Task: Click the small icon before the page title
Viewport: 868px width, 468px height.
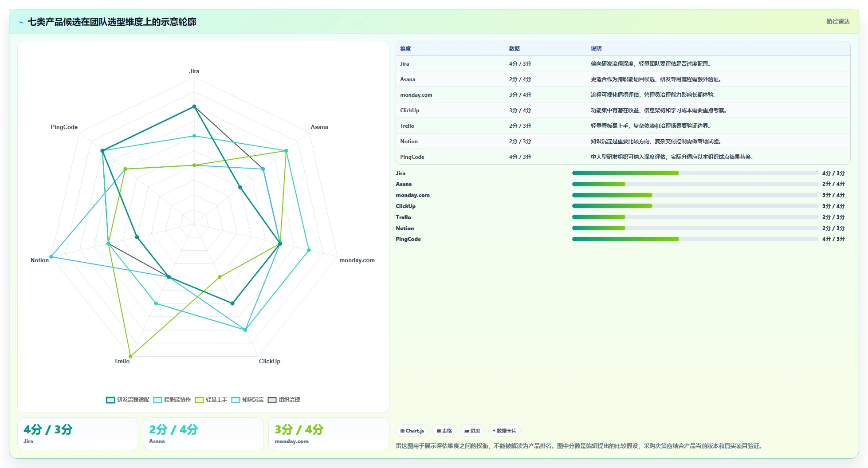Action: [21, 22]
